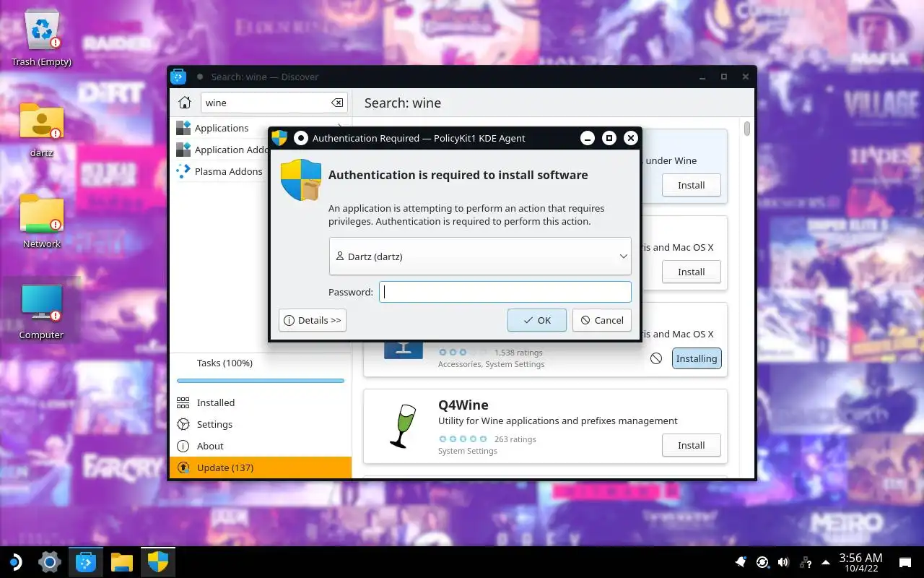Click the Discover window titlebar app icon
This screenshot has width=924, height=578.
pyautogui.click(x=178, y=77)
